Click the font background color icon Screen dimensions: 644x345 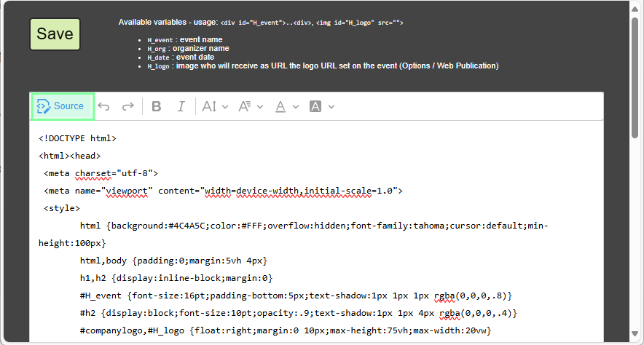(x=315, y=106)
